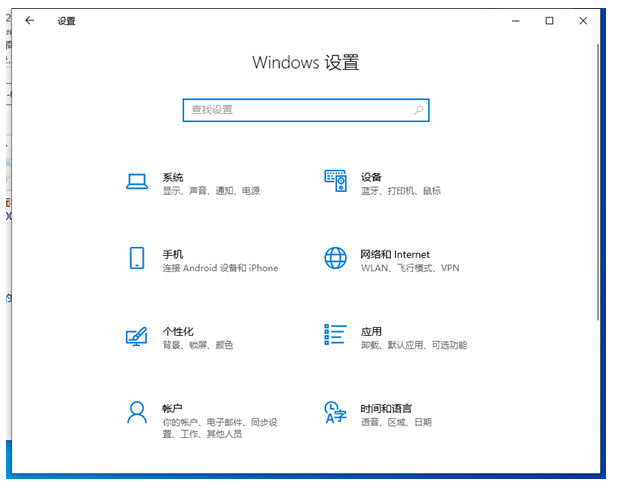Open the 时间和语言 clock-letter icon
Screen dimensions: 617x483
[336, 412]
